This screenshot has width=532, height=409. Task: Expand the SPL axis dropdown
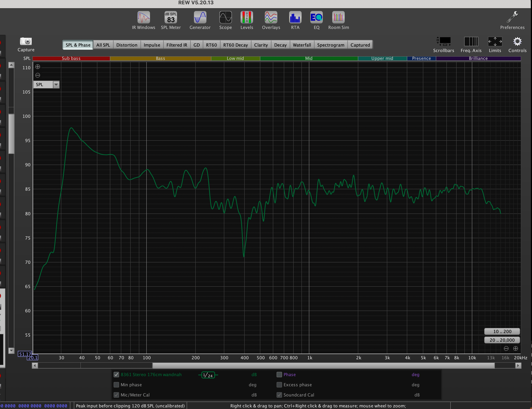pos(56,85)
